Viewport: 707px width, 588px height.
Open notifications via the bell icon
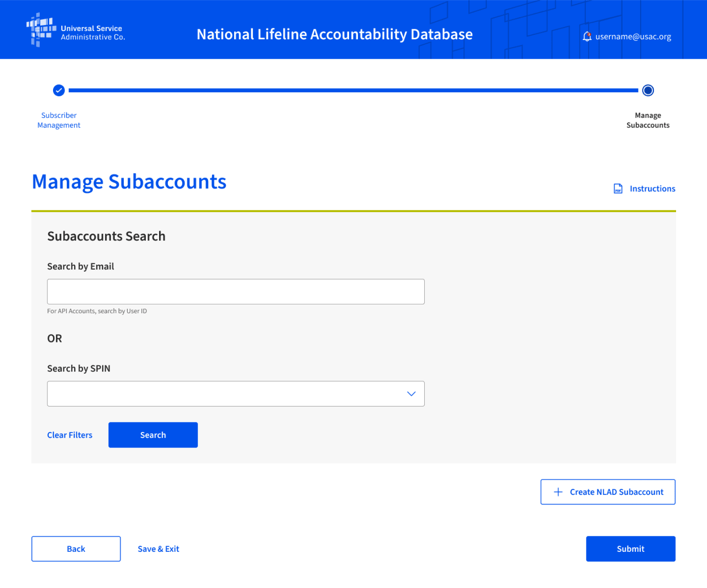pyautogui.click(x=587, y=37)
